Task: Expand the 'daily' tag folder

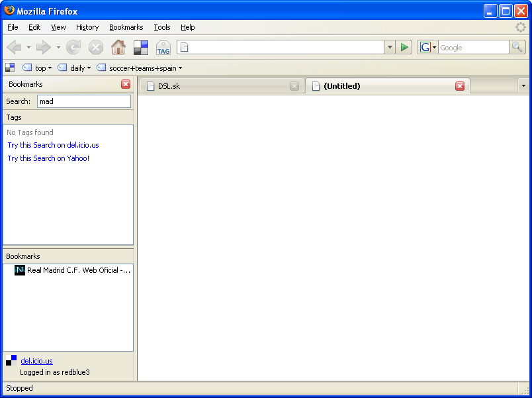Action: (x=74, y=68)
